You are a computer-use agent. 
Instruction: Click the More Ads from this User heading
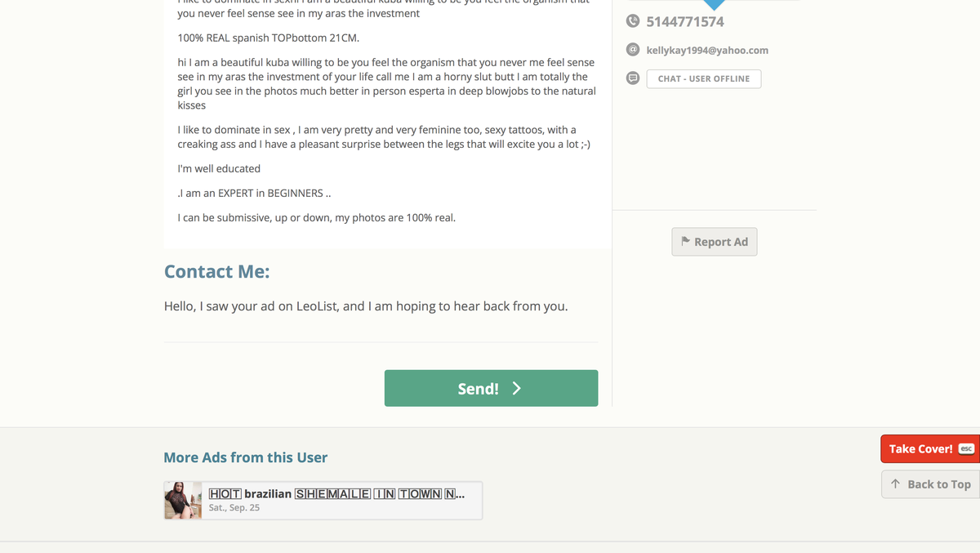point(246,457)
